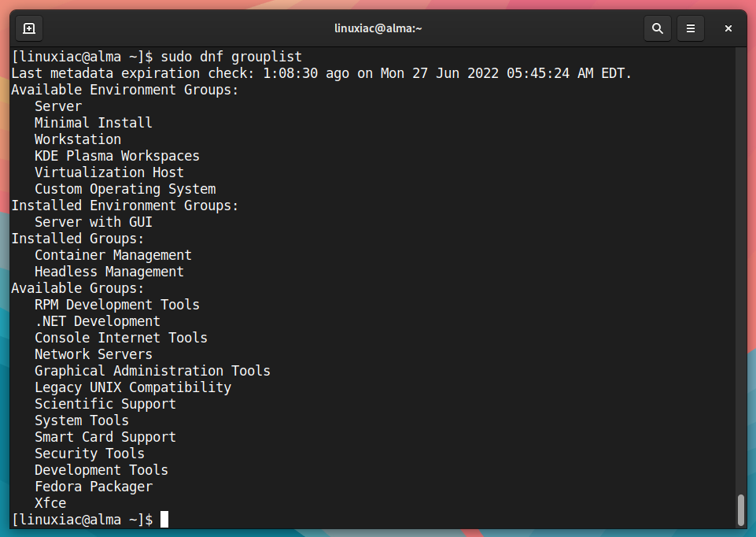The width and height of the screenshot is (756, 537).
Task: Click the 'Security Tools' group line
Action: click(x=89, y=454)
